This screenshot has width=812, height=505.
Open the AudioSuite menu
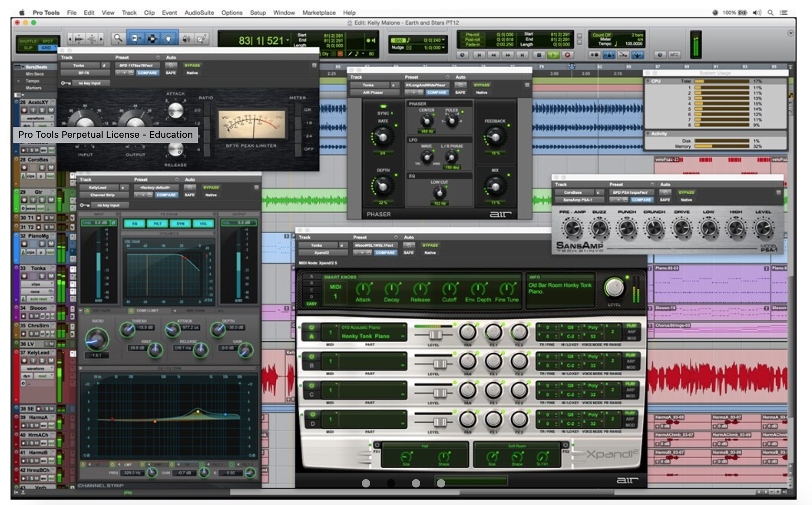tap(199, 13)
